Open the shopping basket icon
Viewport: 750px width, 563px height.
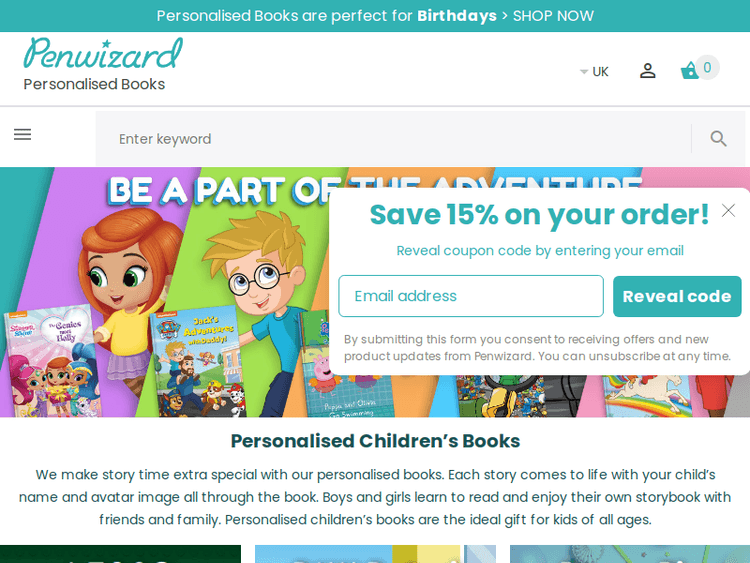click(x=689, y=71)
